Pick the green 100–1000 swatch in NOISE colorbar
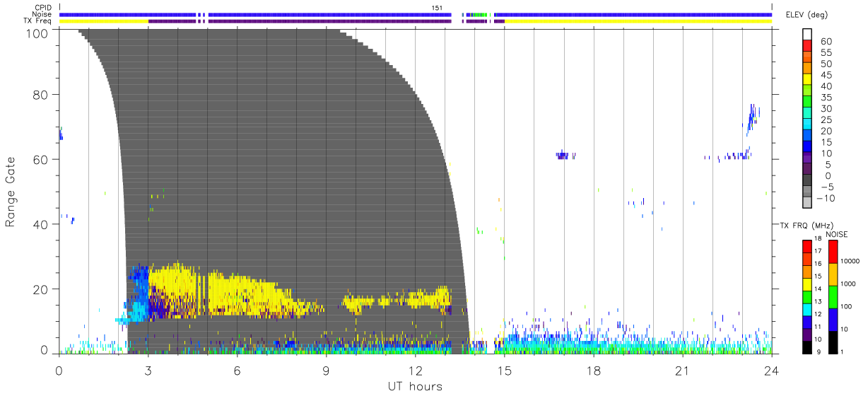Image resolution: width=868 pixels, height=401 pixels. [833, 296]
